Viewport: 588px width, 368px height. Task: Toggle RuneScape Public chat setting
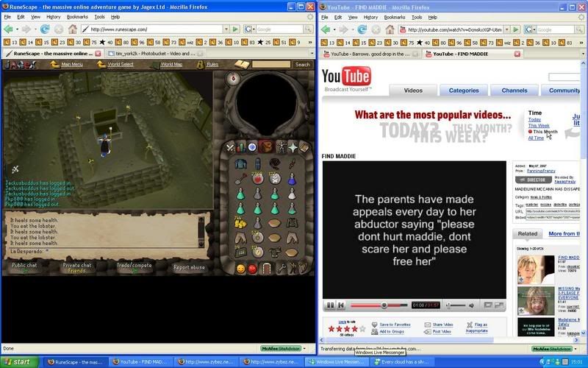[24, 267]
